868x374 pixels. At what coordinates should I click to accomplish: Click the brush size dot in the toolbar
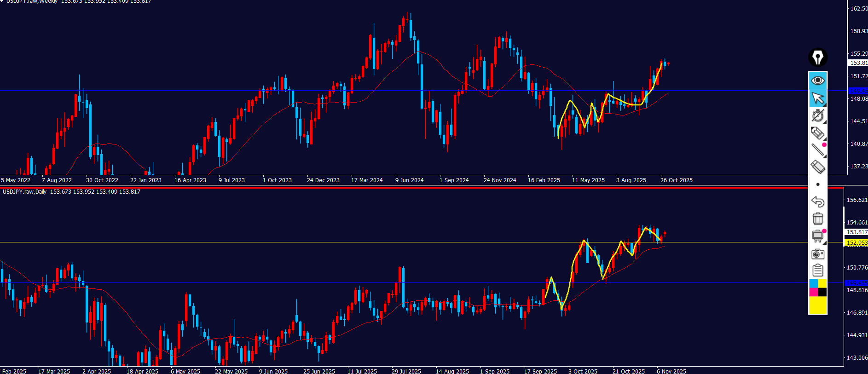pyautogui.click(x=818, y=184)
